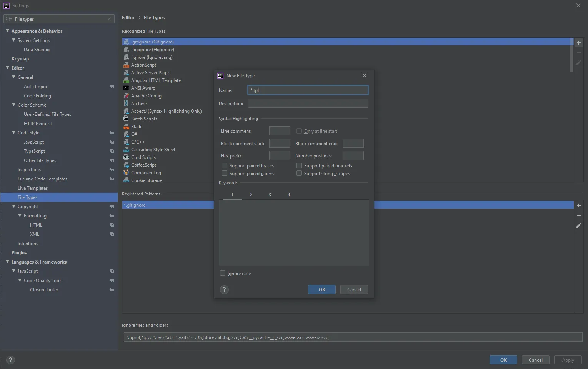This screenshot has width=588, height=369.
Task: Collapse the Code Quality Tools node
Action: pyautogui.click(x=20, y=280)
